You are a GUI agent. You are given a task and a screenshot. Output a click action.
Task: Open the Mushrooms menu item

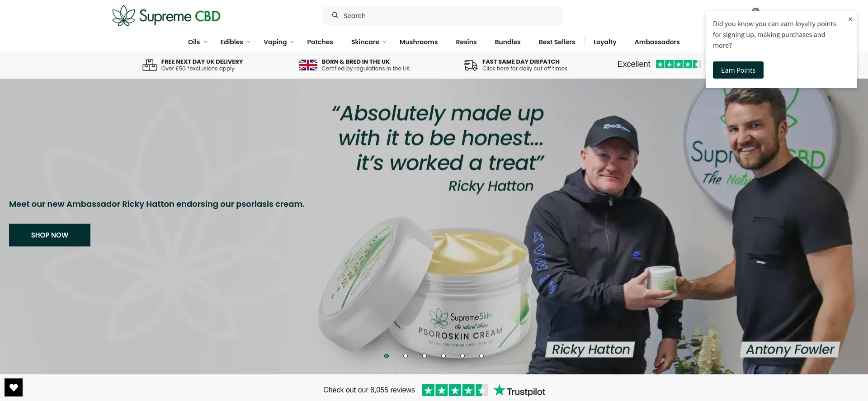pos(419,42)
